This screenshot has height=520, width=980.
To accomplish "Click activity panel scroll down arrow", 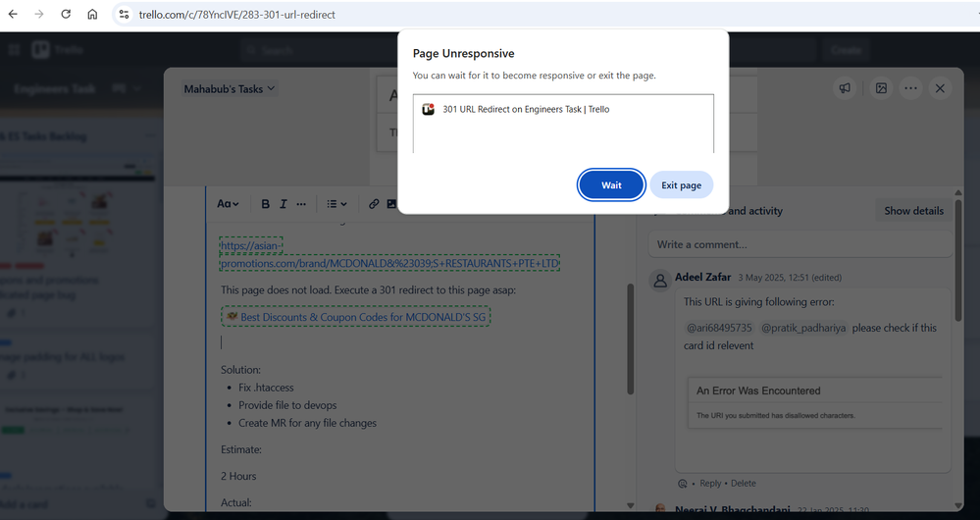I will pyautogui.click(x=958, y=505).
